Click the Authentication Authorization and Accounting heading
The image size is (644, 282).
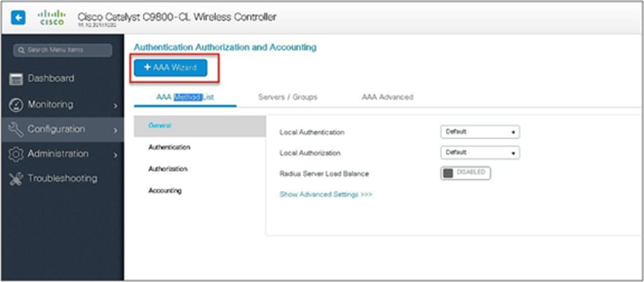225,47
